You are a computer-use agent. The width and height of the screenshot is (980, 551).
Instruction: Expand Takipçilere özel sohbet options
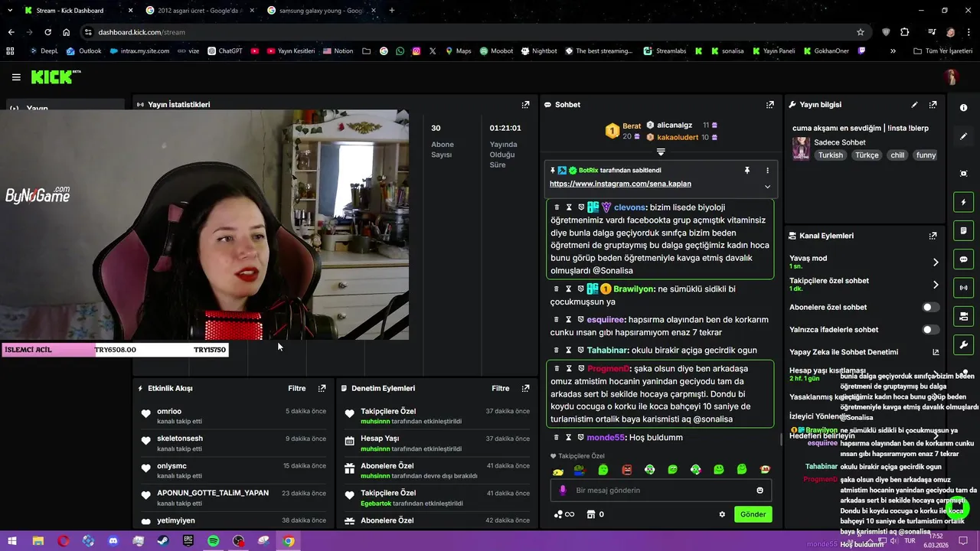tap(936, 285)
